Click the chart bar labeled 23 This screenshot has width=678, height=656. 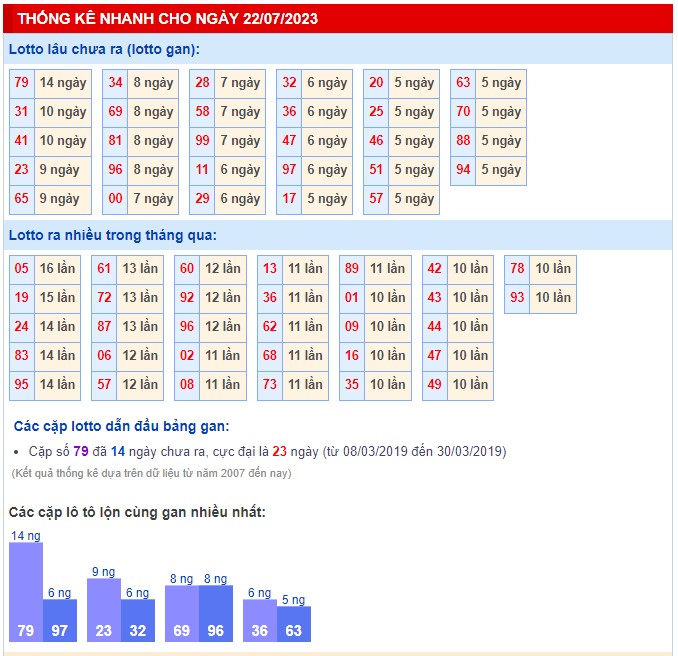coord(104,610)
